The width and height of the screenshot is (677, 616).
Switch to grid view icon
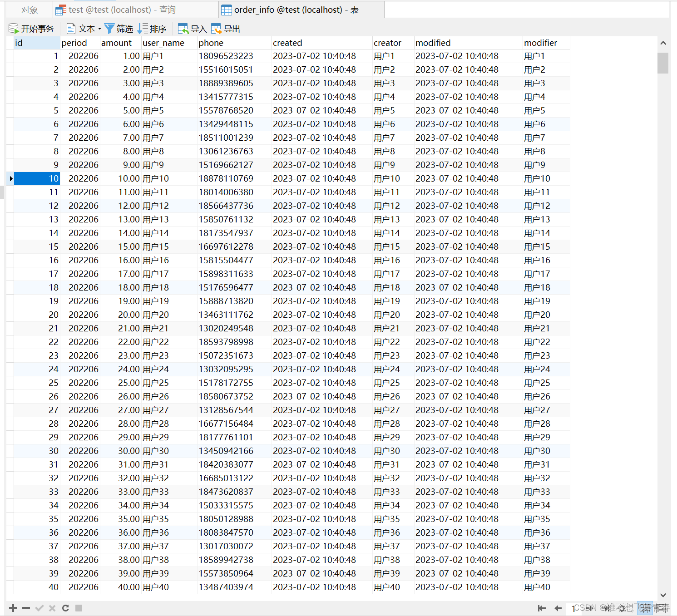(645, 608)
